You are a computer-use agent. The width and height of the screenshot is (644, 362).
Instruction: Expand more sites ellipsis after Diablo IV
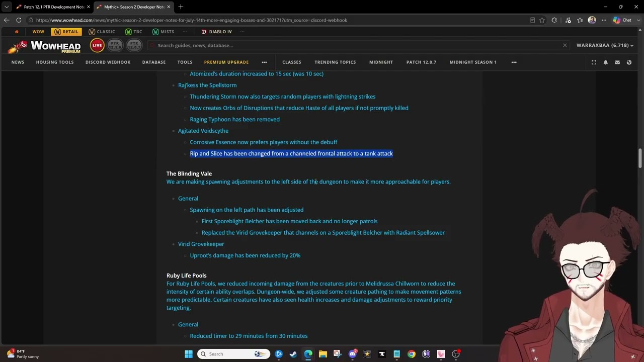point(242,32)
